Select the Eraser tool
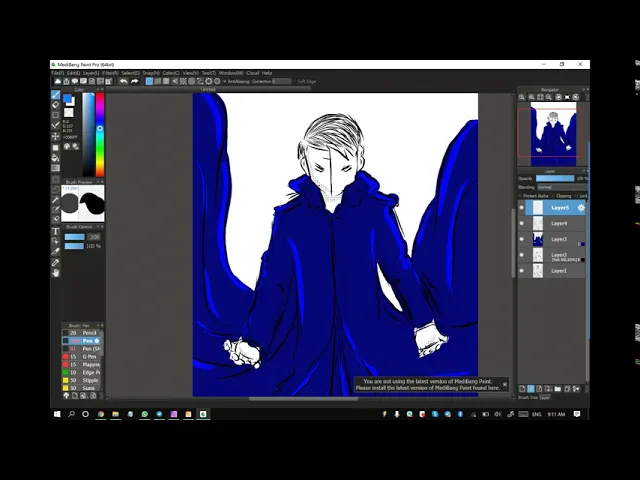 (x=56, y=105)
